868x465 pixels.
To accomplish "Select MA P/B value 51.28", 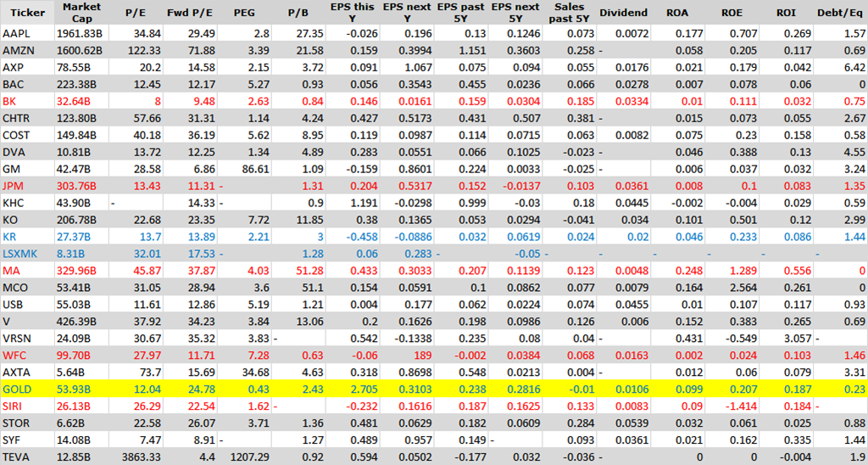I will click(310, 271).
